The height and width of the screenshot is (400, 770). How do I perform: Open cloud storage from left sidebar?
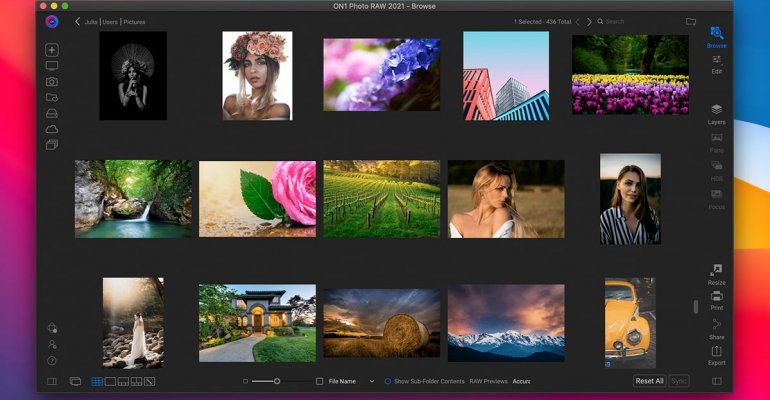52,129
